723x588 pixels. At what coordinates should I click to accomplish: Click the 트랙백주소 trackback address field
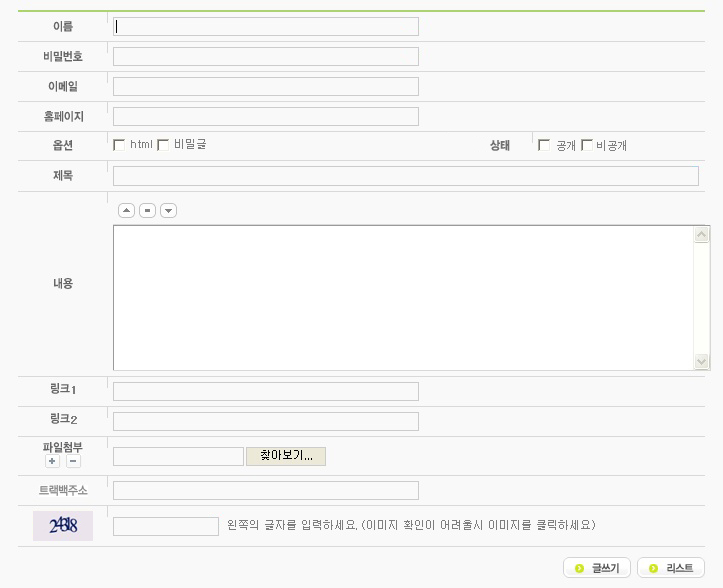266,491
